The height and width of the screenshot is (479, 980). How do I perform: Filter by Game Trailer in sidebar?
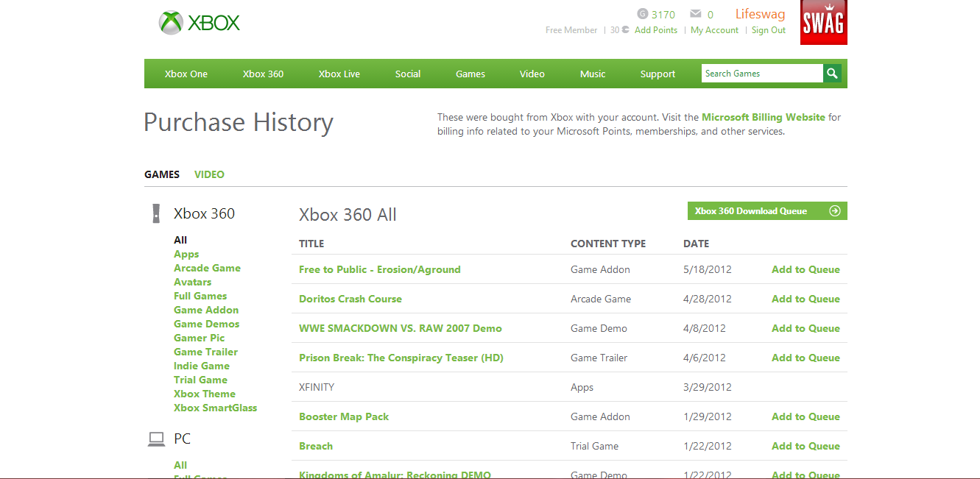205,352
